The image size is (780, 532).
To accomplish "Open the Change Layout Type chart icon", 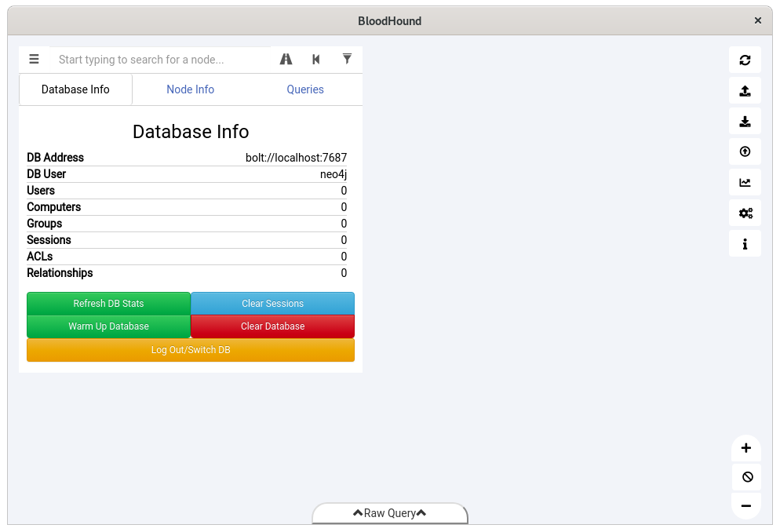I will click(x=745, y=183).
